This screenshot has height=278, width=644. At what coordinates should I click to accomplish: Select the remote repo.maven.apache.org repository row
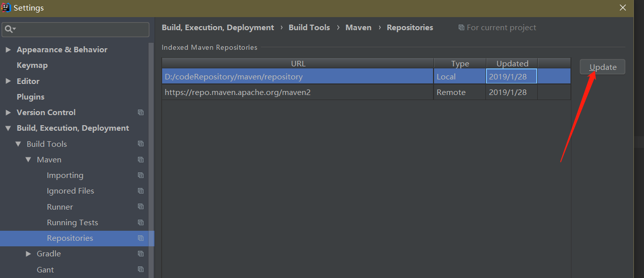297,92
